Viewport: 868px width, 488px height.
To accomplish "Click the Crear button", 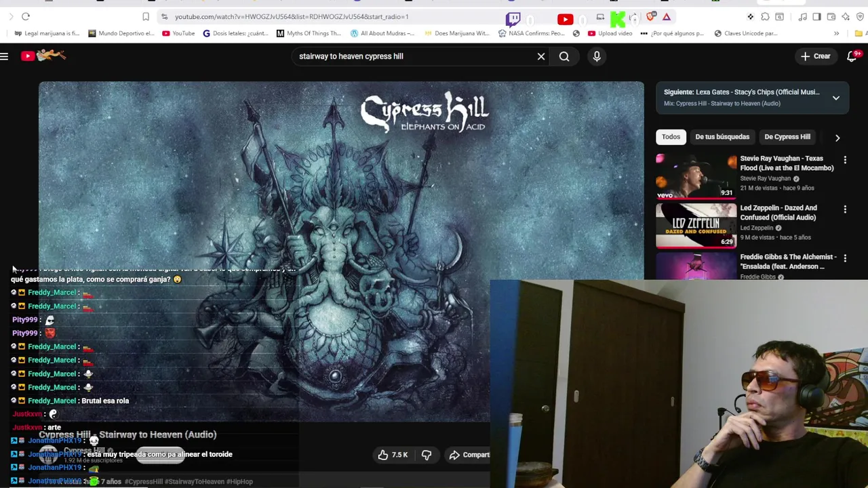I will (815, 56).
